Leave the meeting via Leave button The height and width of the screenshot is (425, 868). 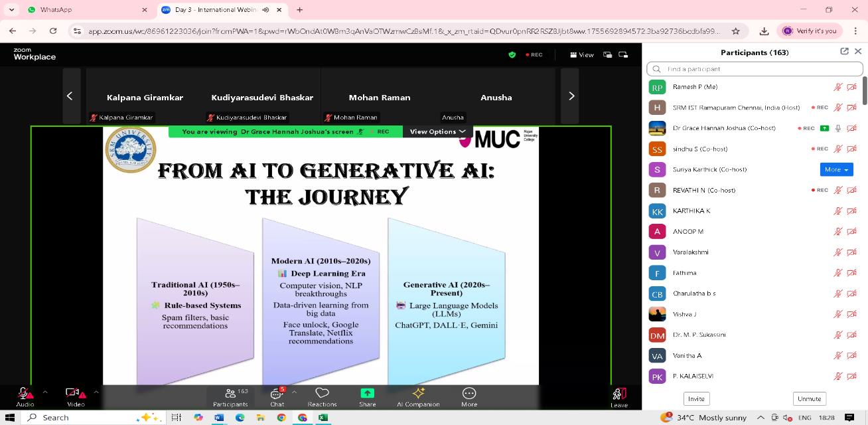point(618,397)
